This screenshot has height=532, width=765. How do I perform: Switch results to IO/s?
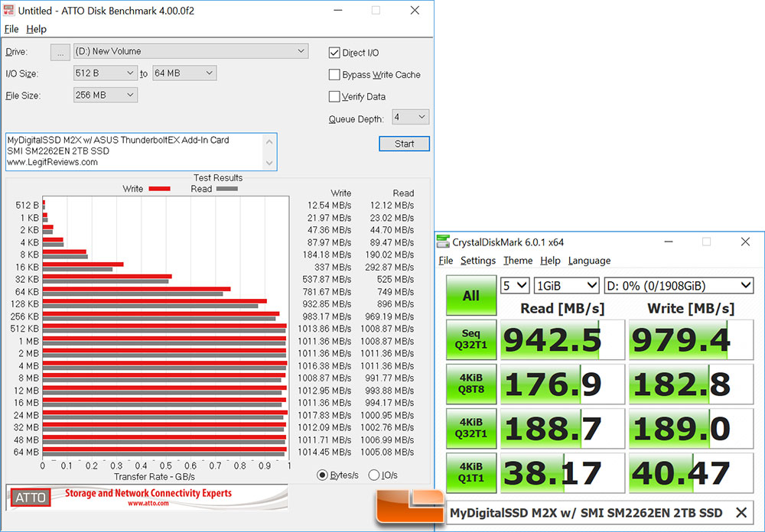374,475
